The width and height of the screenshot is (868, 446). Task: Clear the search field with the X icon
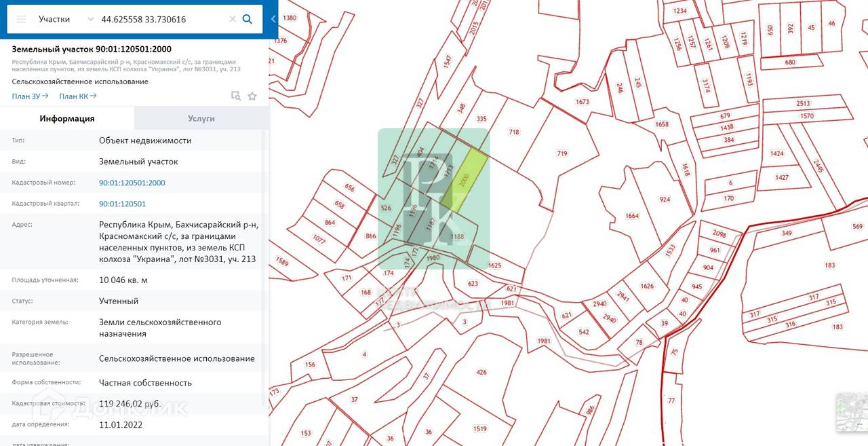(233, 19)
